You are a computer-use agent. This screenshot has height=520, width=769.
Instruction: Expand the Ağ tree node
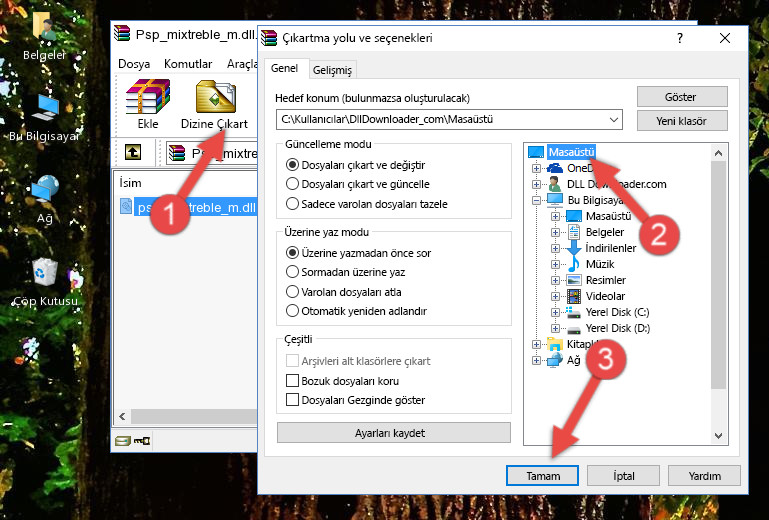coord(536,361)
